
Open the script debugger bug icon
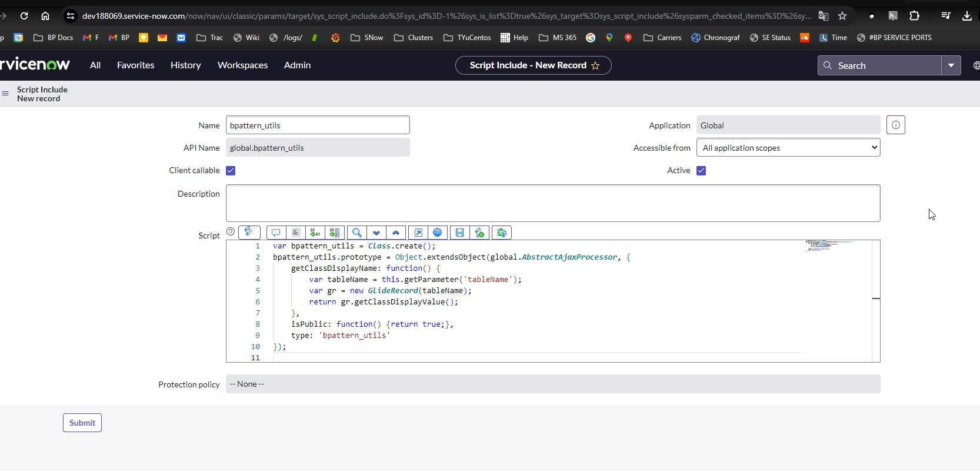tap(502, 233)
